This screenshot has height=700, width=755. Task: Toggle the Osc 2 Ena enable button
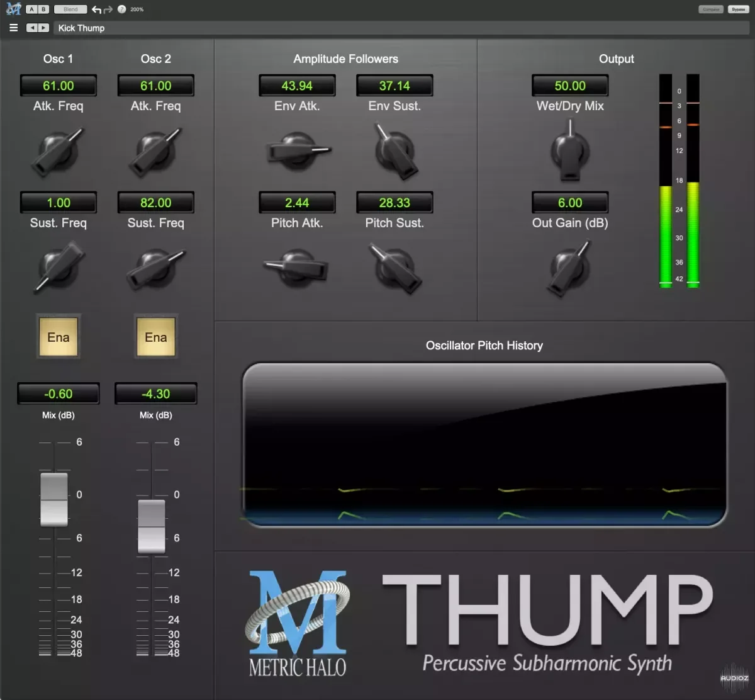[156, 337]
